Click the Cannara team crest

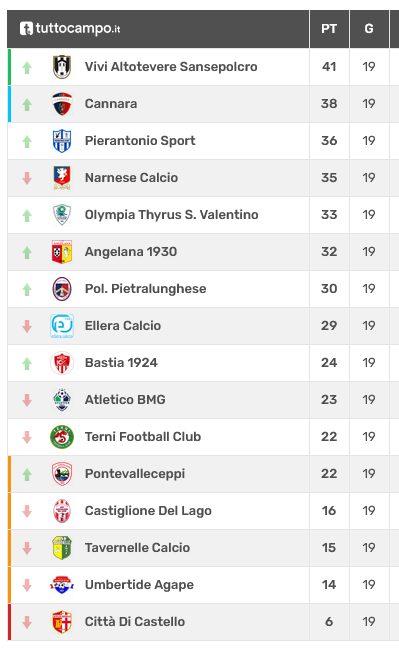62,104
